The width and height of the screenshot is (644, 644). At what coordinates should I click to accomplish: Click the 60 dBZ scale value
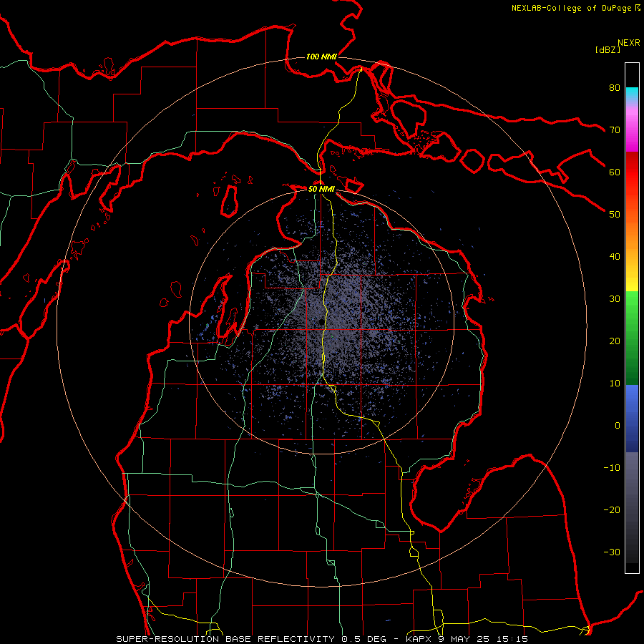tap(615, 172)
